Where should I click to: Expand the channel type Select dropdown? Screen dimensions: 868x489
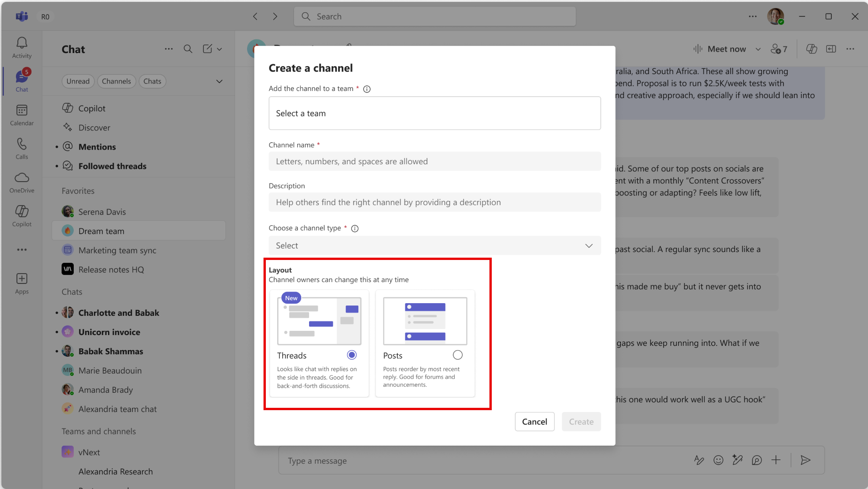[434, 245]
